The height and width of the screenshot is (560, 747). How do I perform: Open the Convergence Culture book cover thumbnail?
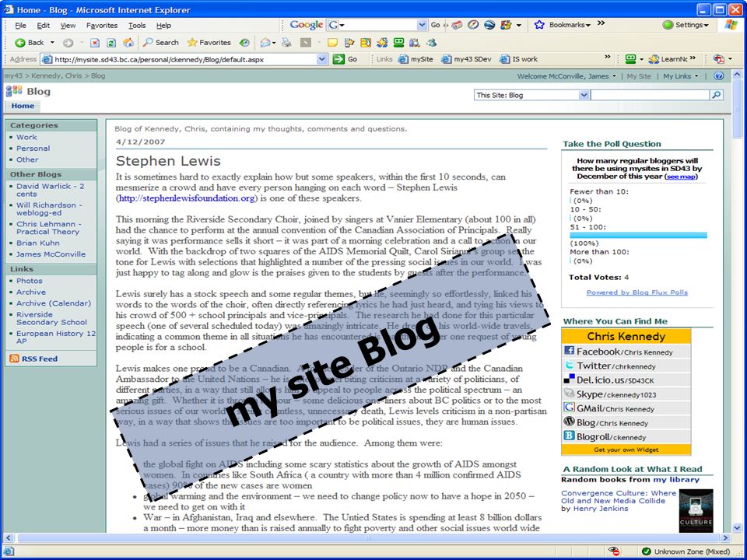click(x=696, y=510)
